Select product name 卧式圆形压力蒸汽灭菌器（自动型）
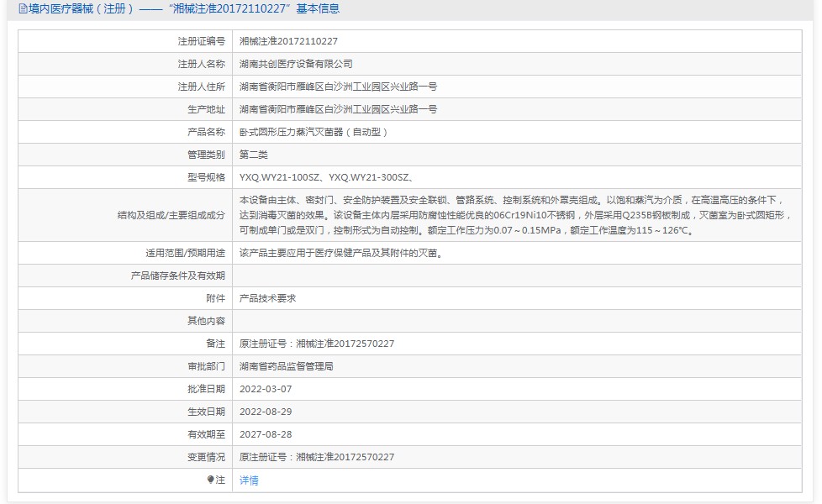The width and height of the screenshot is (822, 504). [314, 132]
